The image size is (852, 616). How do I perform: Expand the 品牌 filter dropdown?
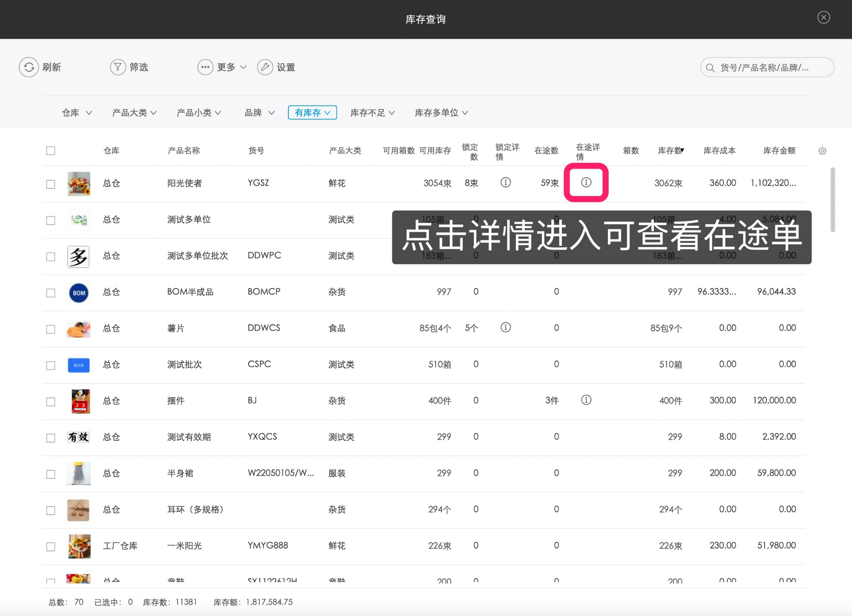click(x=259, y=113)
